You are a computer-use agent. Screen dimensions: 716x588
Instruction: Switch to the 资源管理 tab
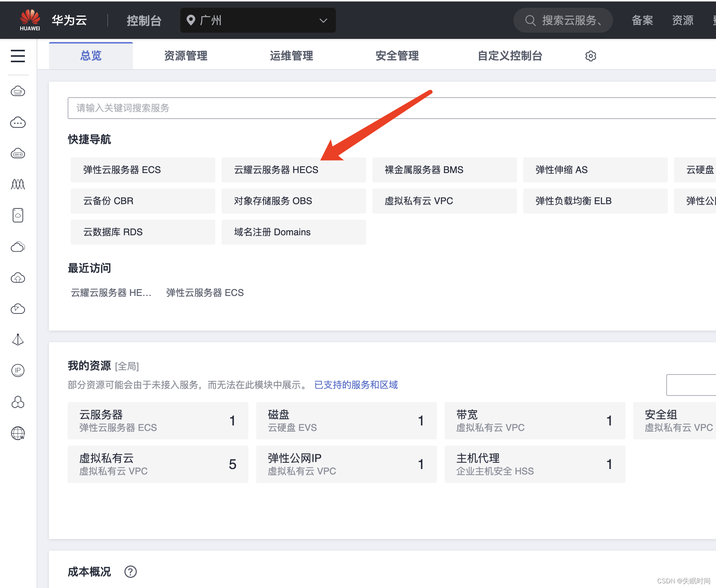tap(186, 56)
